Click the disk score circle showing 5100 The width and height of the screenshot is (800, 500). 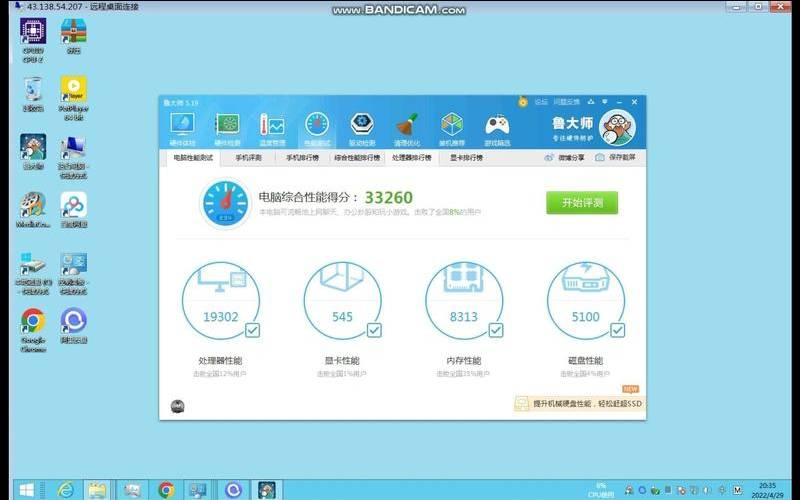pyautogui.click(x=586, y=301)
